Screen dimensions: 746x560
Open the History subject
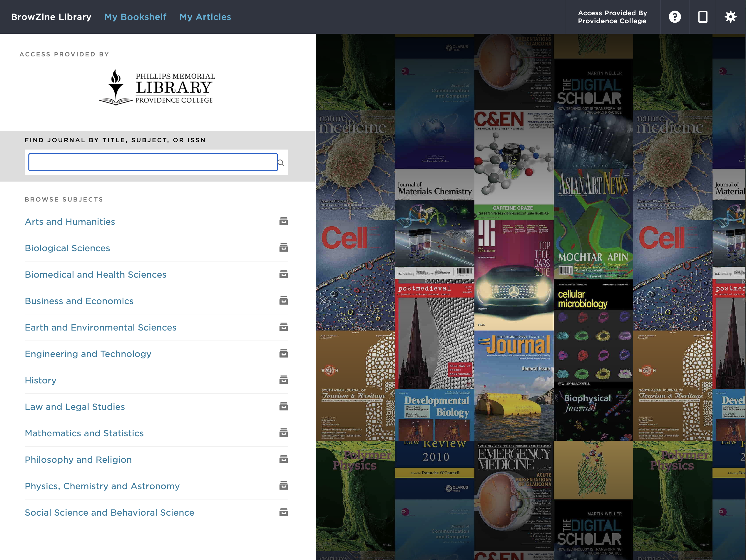point(41,380)
